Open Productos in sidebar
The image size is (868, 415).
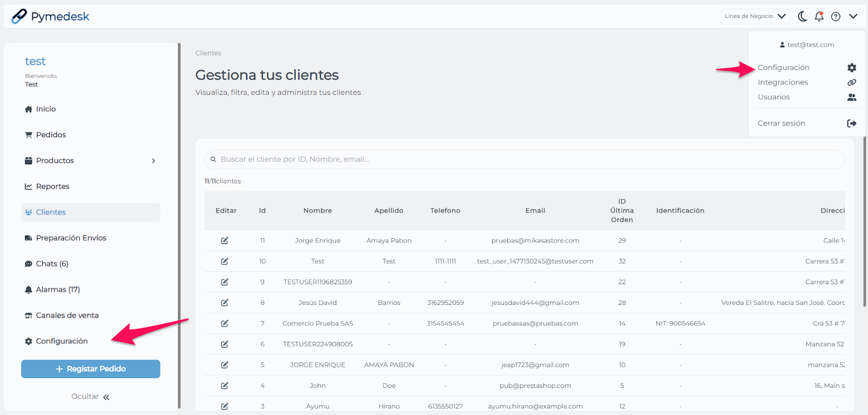pyautogui.click(x=55, y=161)
